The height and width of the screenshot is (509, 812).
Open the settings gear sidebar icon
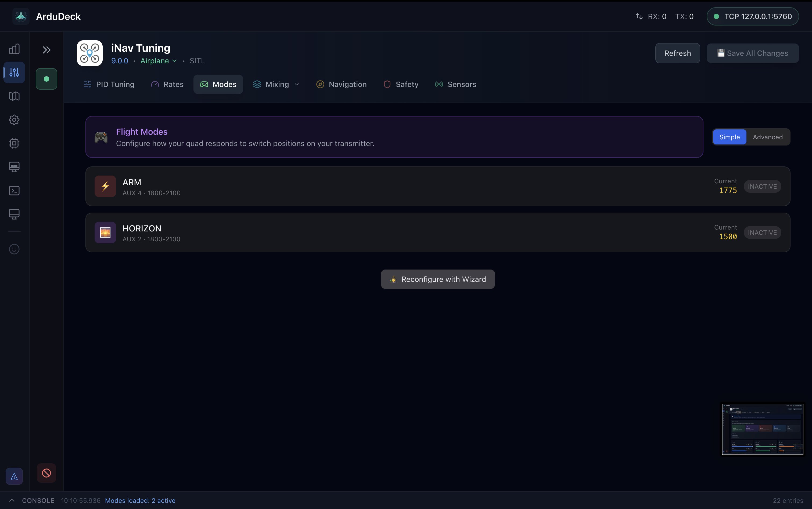pos(14,120)
